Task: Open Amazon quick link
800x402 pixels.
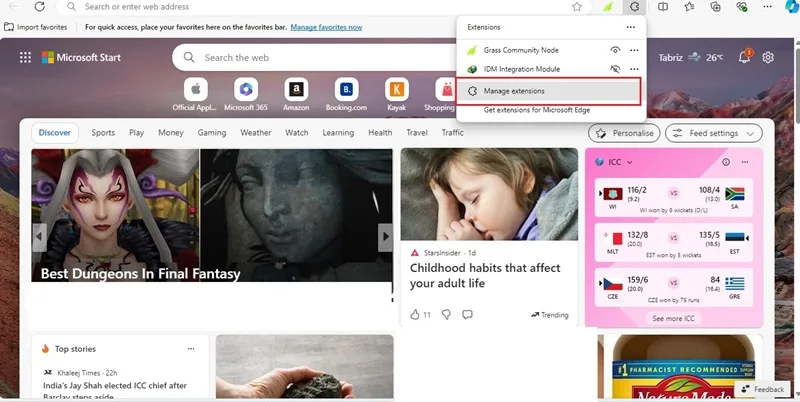Action: tap(296, 94)
